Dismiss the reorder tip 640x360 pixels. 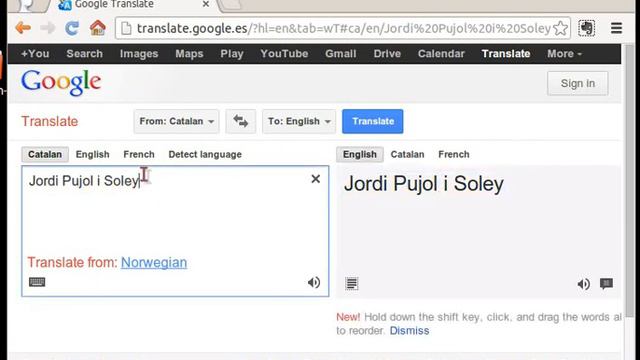coord(409,331)
